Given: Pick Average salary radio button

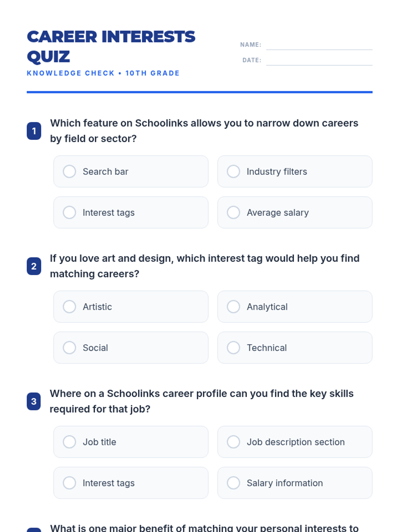Looking at the screenshot, I should (x=295, y=212).
